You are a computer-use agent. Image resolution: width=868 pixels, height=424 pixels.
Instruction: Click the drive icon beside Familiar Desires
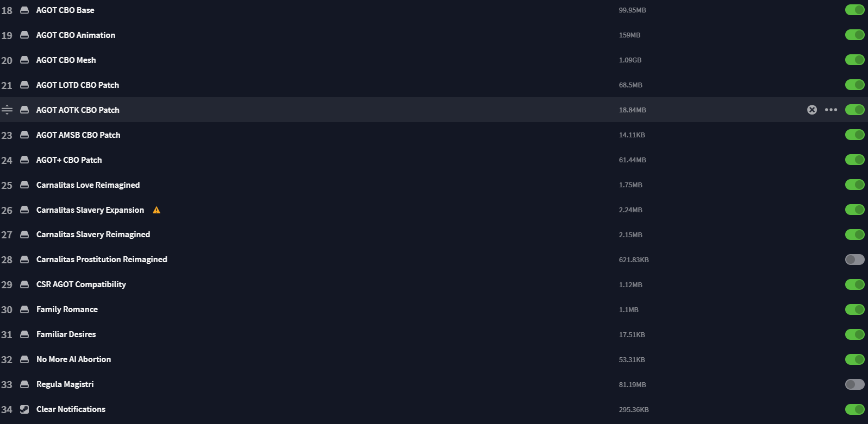click(x=24, y=334)
